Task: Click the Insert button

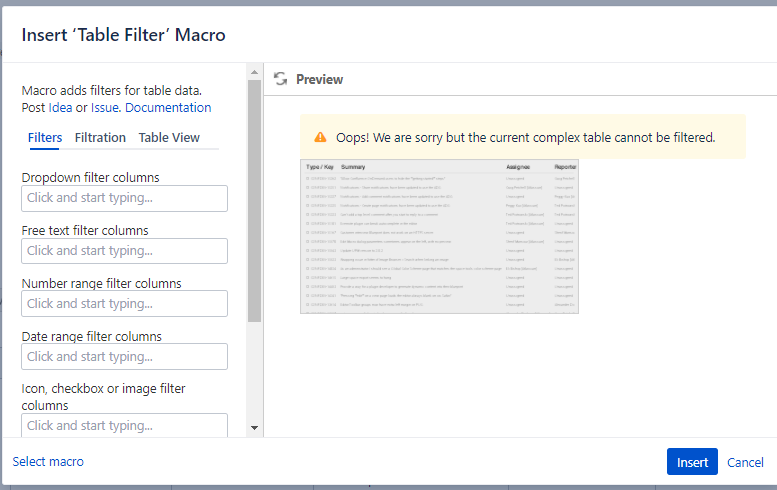Action: 692,462
